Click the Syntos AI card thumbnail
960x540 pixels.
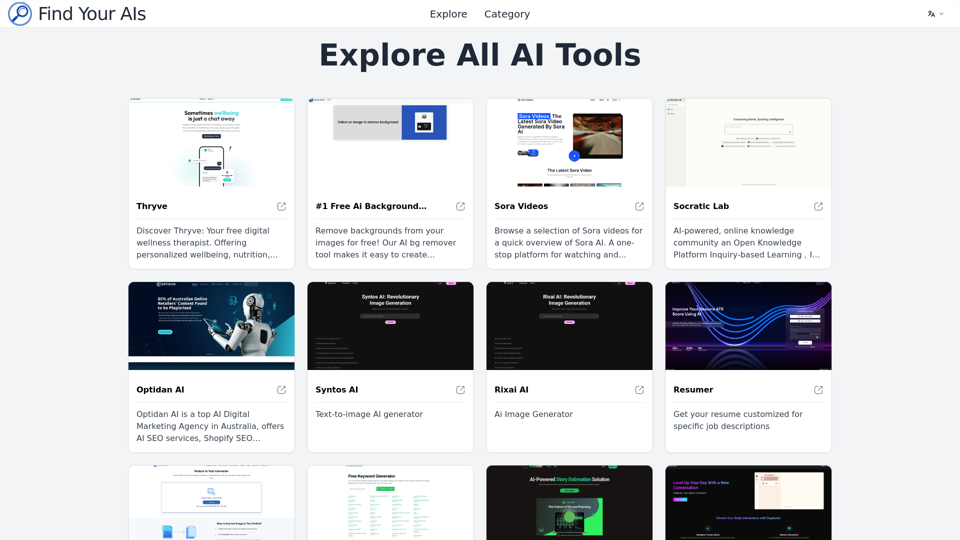pos(390,326)
